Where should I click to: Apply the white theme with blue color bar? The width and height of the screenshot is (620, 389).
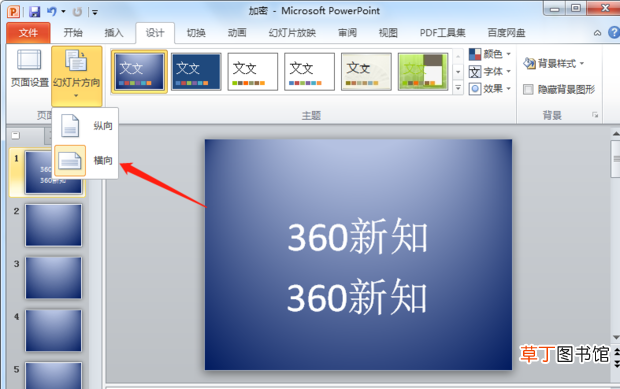point(309,72)
